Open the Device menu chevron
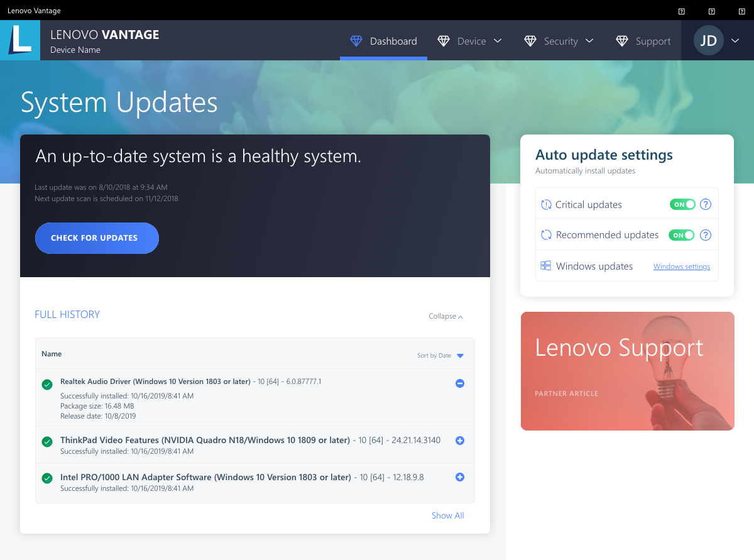This screenshot has height=560, width=754. 498,41
